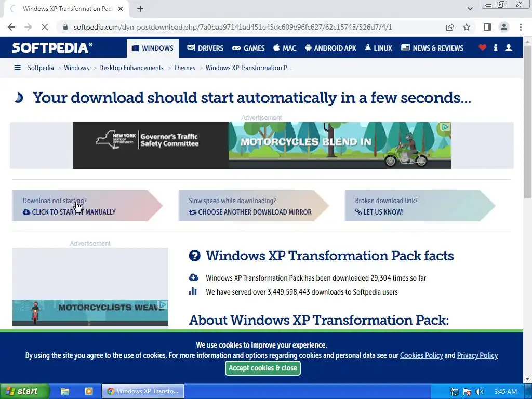Follow the Softpedia breadcrumb link
This screenshot has width=532, height=399.
click(41, 68)
